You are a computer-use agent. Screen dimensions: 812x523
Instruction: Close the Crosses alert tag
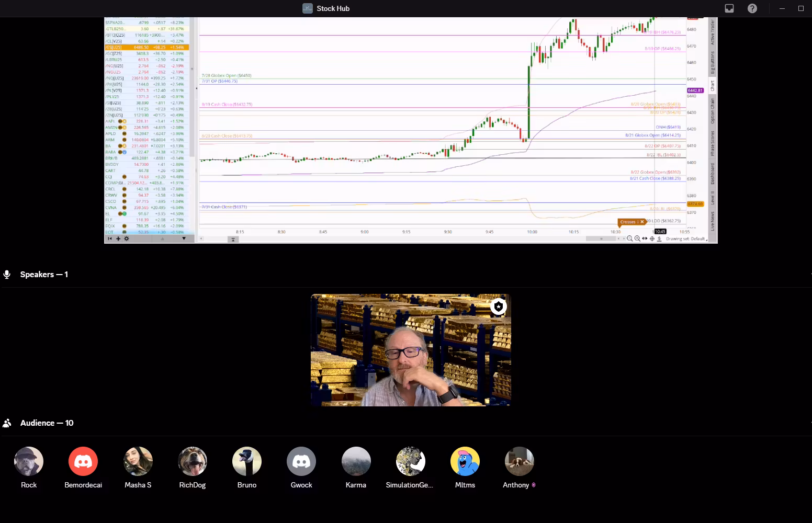642,222
